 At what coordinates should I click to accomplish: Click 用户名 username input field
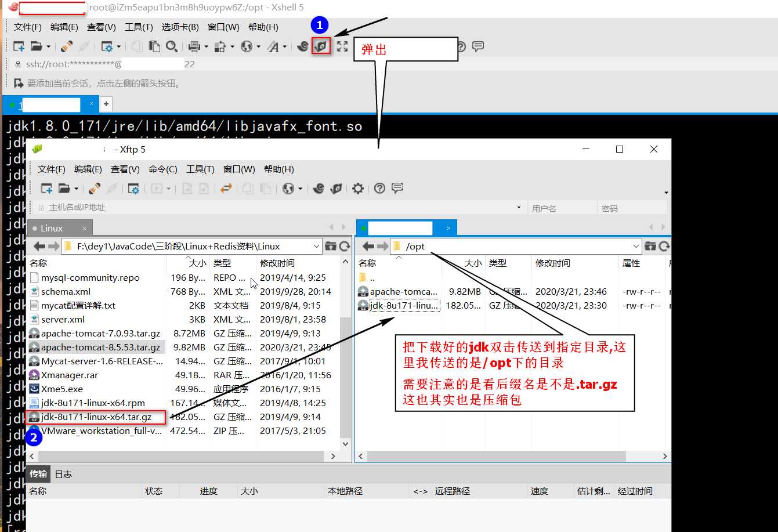coord(562,208)
